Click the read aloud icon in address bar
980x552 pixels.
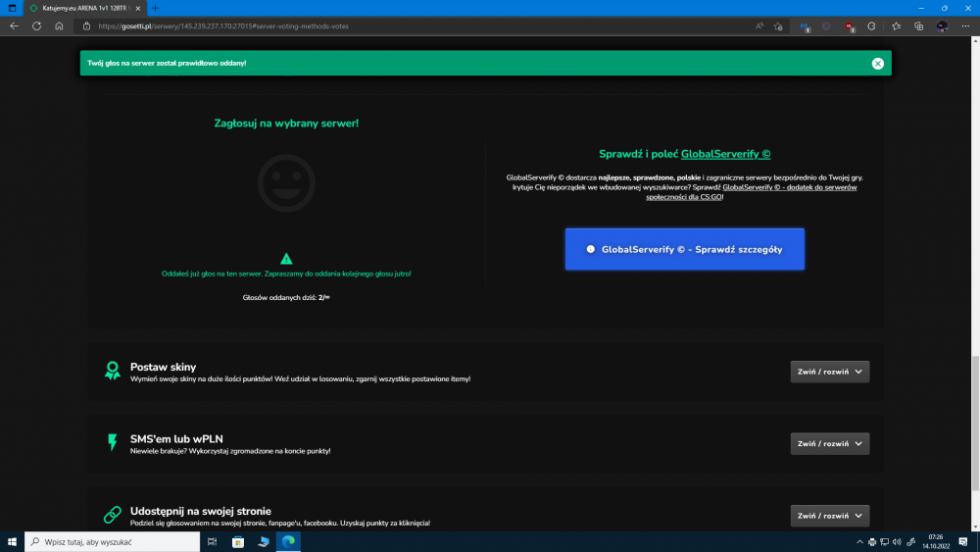[x=759, y=26]
